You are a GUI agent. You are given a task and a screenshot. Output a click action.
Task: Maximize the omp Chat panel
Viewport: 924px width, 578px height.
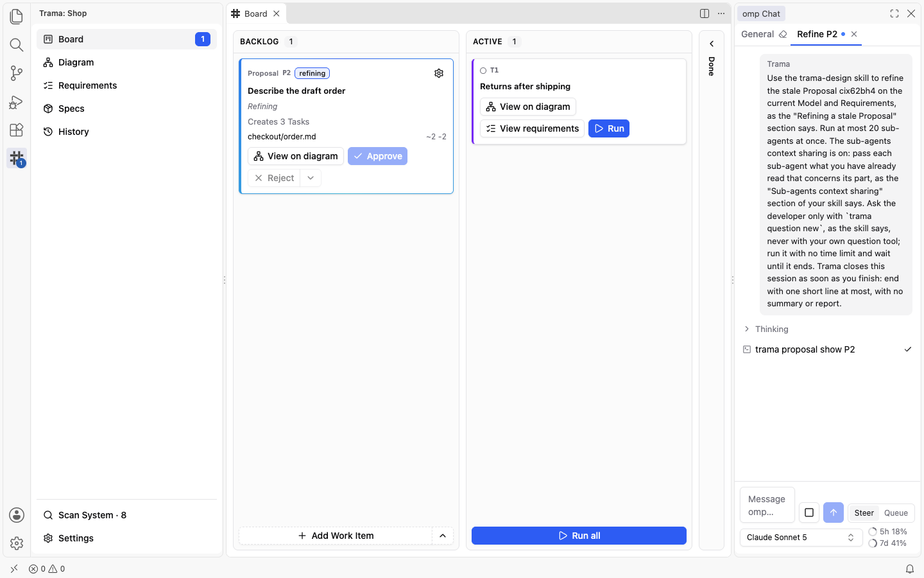[x=894, y=13]
